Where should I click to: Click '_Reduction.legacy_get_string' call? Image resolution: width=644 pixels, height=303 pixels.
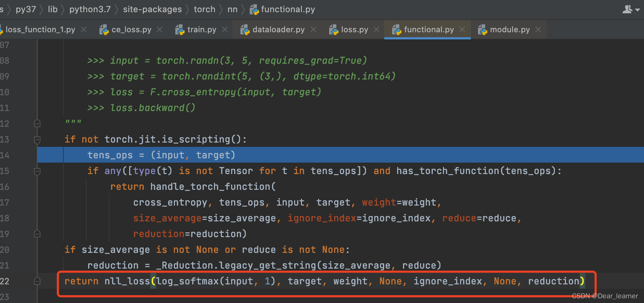[239, 265]
